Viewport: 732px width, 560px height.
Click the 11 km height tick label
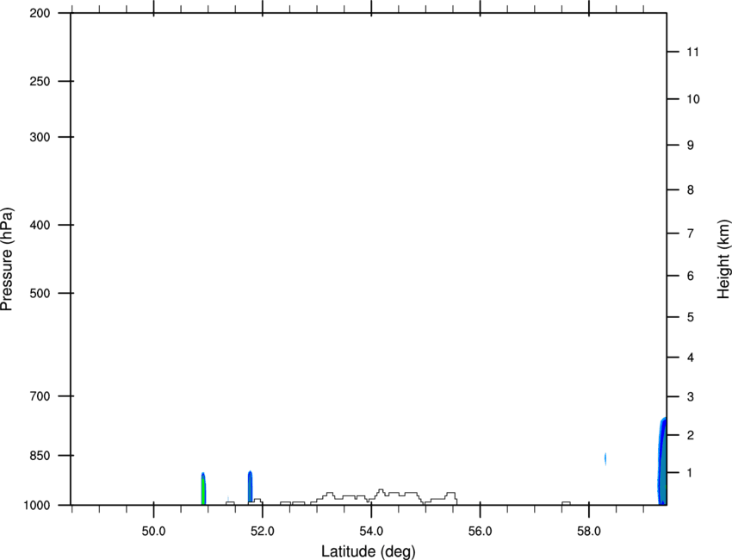692,52
